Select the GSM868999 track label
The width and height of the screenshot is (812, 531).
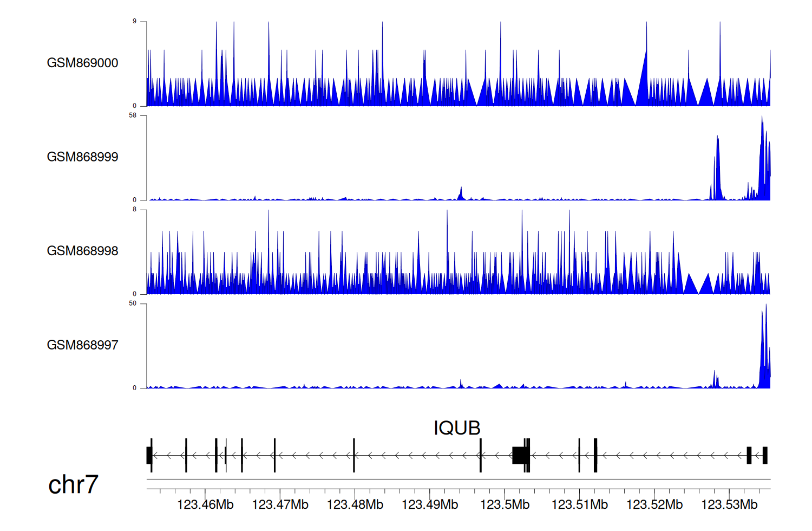82,157
